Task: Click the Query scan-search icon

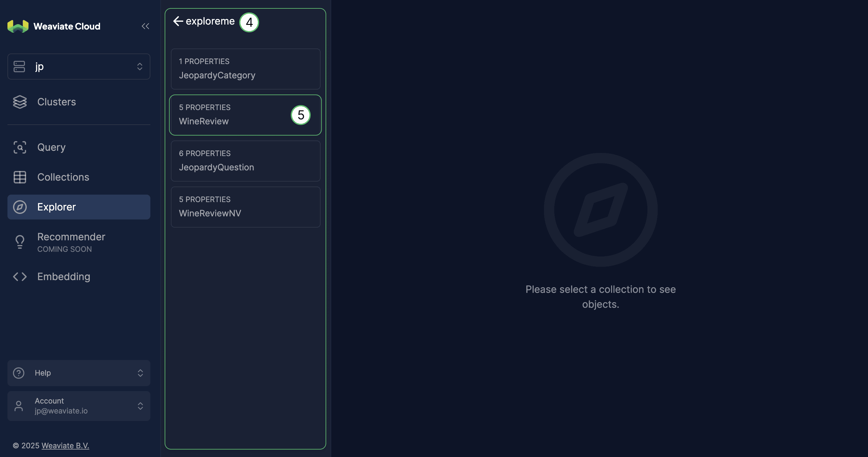Action: click(x=20, y=147)
